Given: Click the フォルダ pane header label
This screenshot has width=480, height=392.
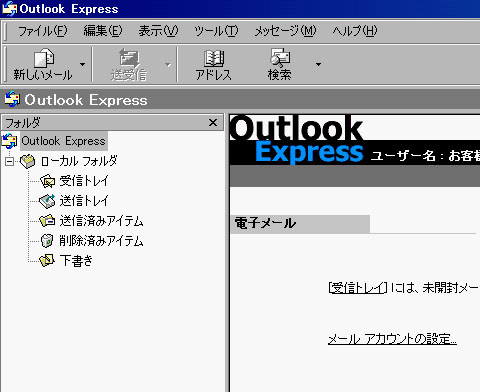Looking at the screenshot, I should click(x=23, y=123).
